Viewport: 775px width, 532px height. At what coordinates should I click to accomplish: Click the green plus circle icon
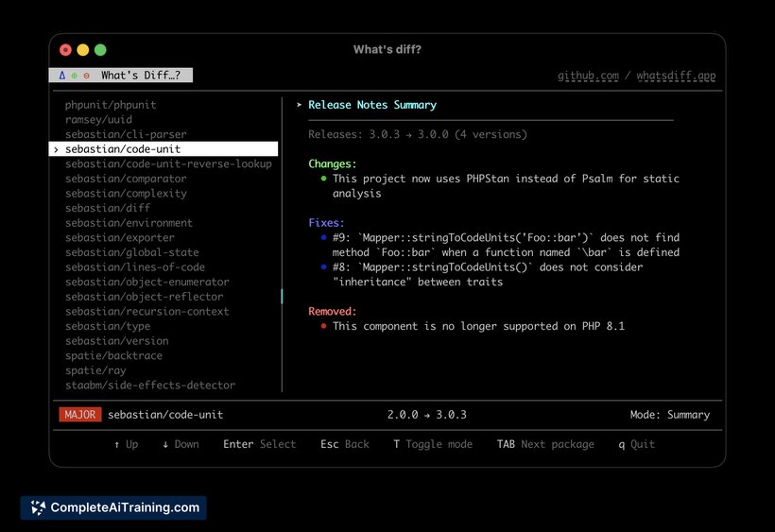tap(75, 76)
